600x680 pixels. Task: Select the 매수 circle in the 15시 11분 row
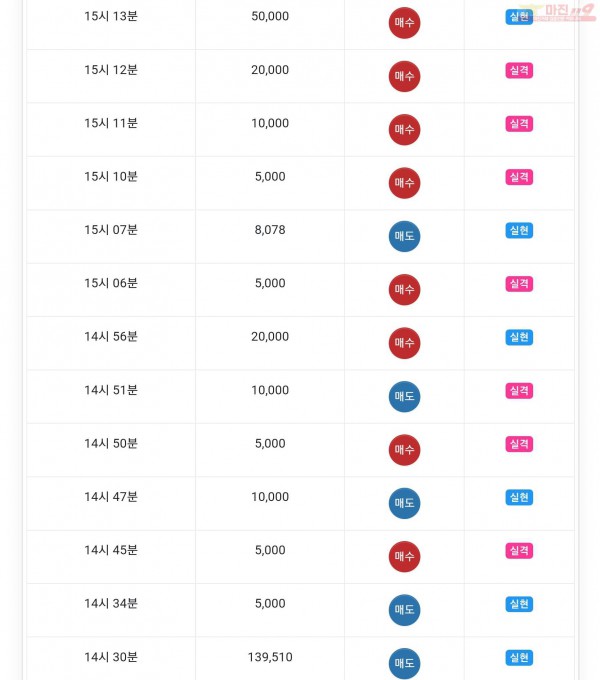(404, 130)
